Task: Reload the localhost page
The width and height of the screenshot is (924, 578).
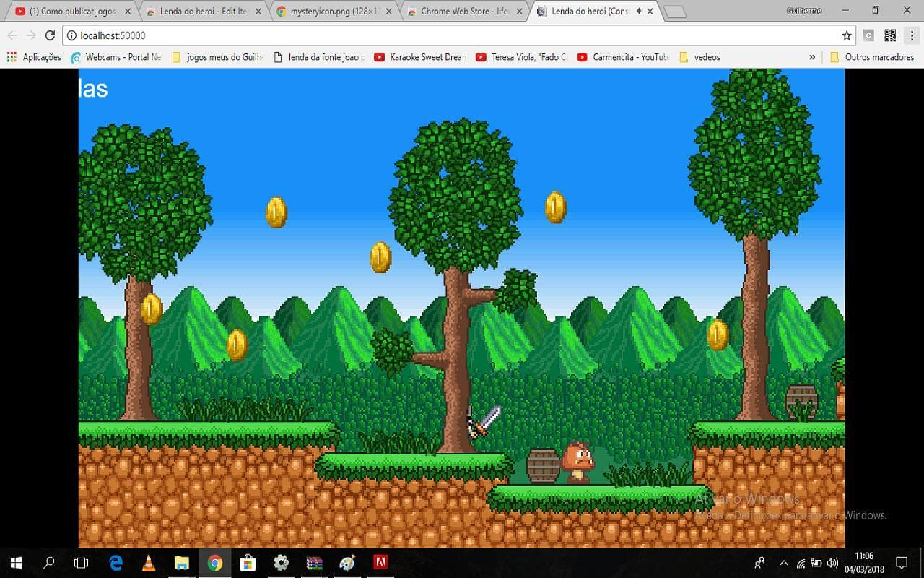Action: tap(50, 35)
